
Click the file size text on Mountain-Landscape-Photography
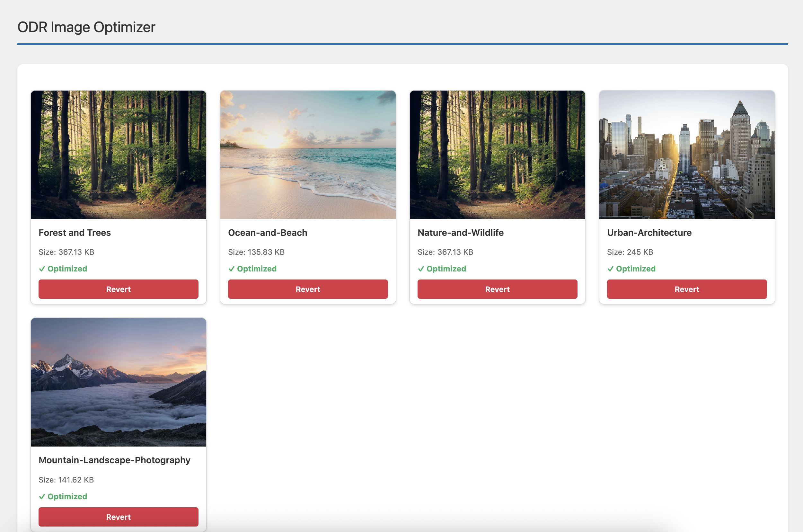[66, 479]
